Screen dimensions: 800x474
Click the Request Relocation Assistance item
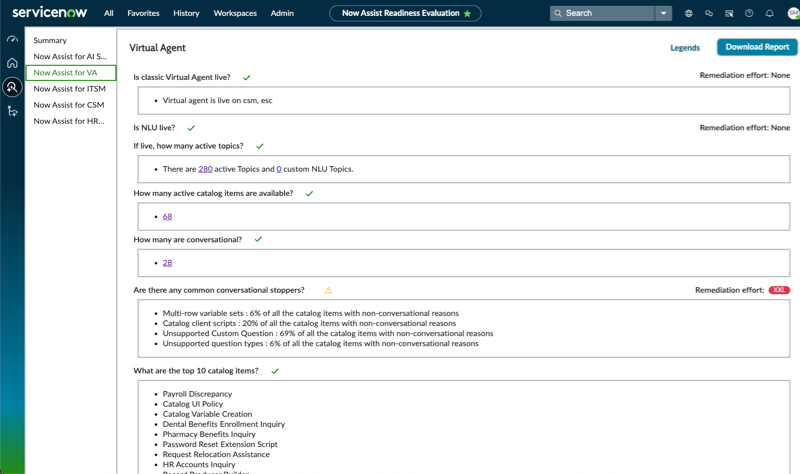[216, 455]
